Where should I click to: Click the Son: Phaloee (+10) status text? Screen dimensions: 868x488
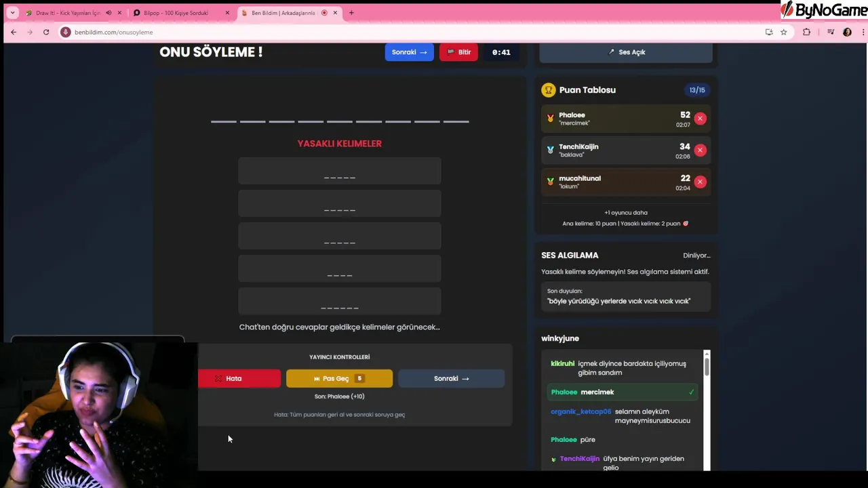[340, 396]
